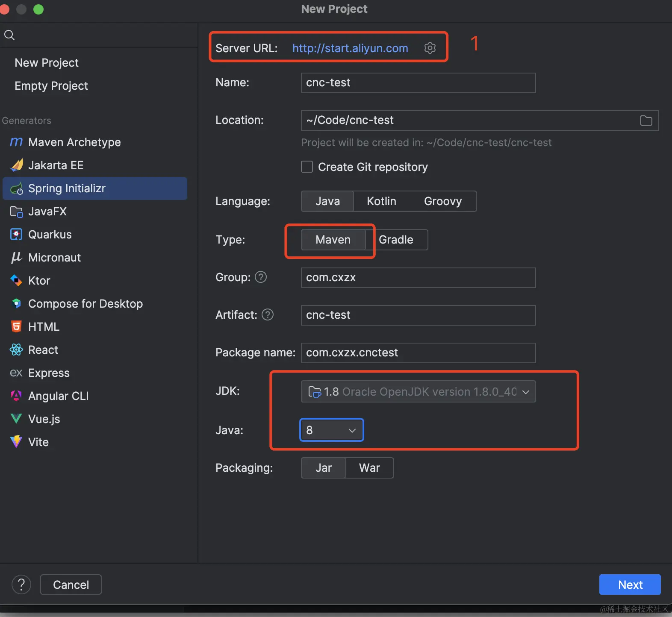Image resolution: width=672 pixels, height=617 pixels.
Task: Select the JavaFX generator label
Action: click(47, 212)
